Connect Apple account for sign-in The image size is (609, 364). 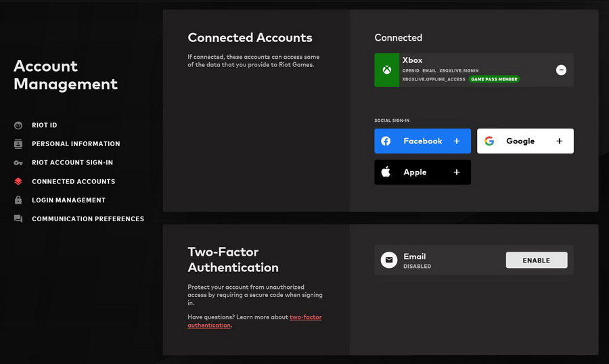(422, 173)
